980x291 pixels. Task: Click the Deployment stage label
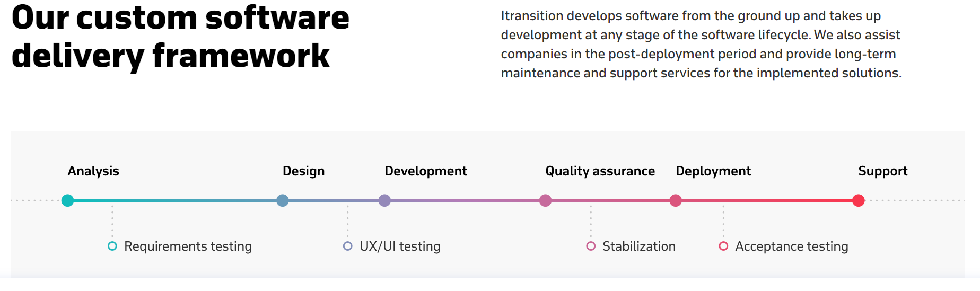[x=713, y=171]
